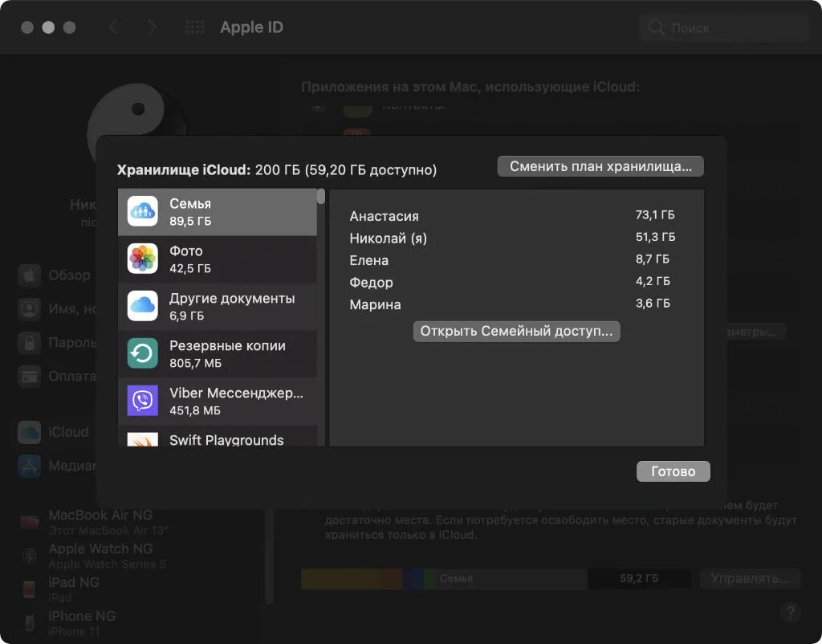Select the Елена row
This screenshot has width=822, height=644.
coord(516,260)
